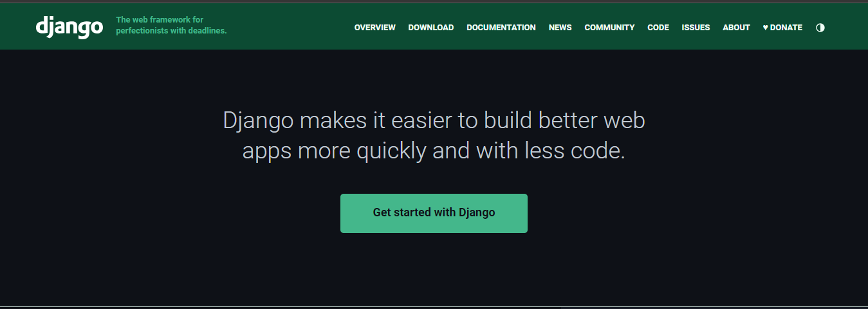Click the 'Django makes it easier' headline
This screenshot has height=309, width=868.
[434, 135]
